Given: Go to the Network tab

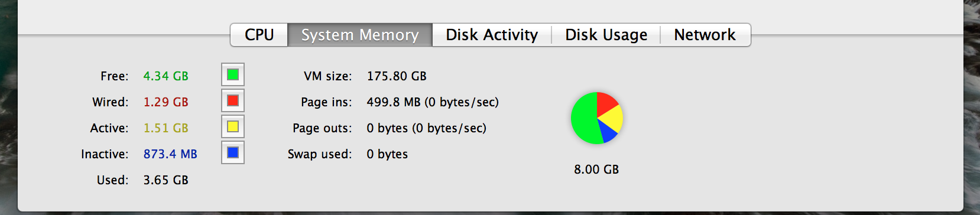Looking at the screenshot, I should [x=705, y=35].
